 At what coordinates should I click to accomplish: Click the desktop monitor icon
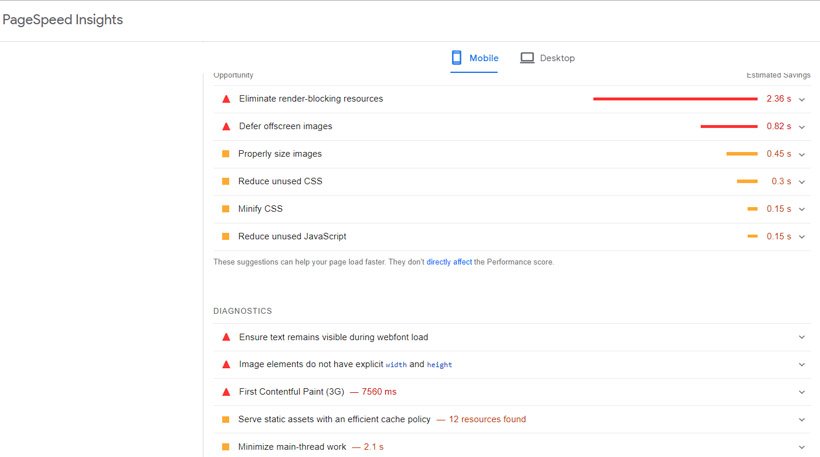[x=527, y=58]
